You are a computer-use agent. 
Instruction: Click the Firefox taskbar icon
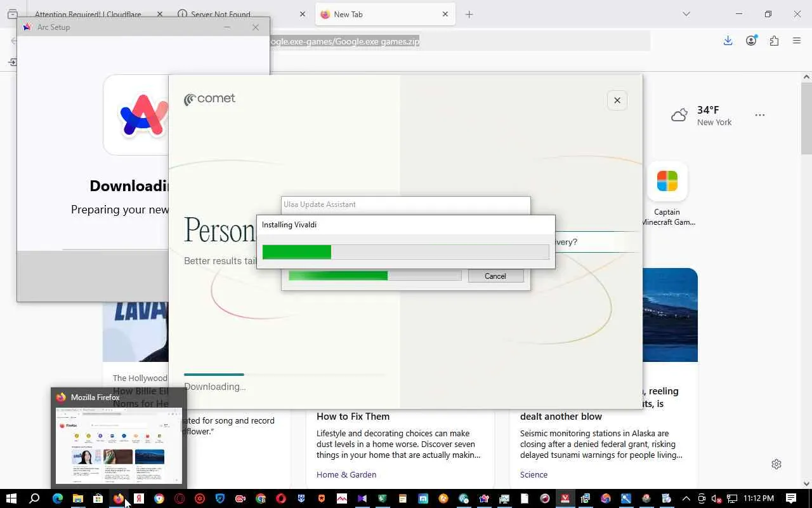pyautogui.click(x=119, y=498)
